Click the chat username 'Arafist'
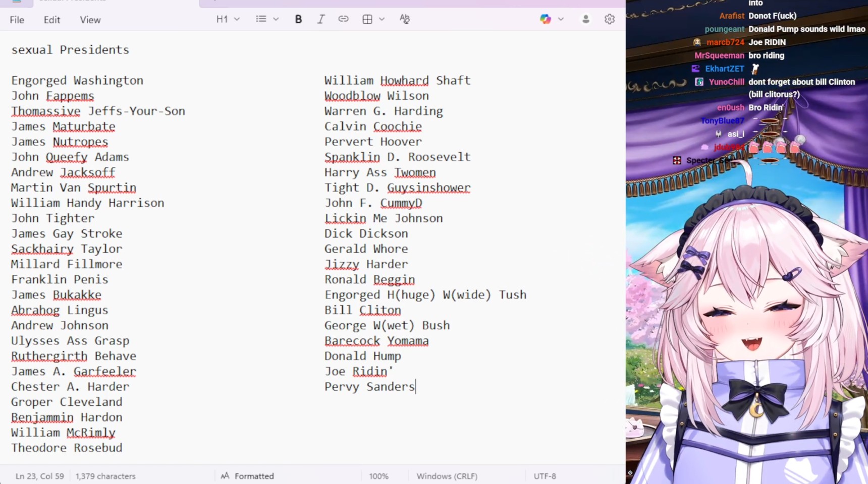Viewport: 868px width, 484px height. point(732,16)
